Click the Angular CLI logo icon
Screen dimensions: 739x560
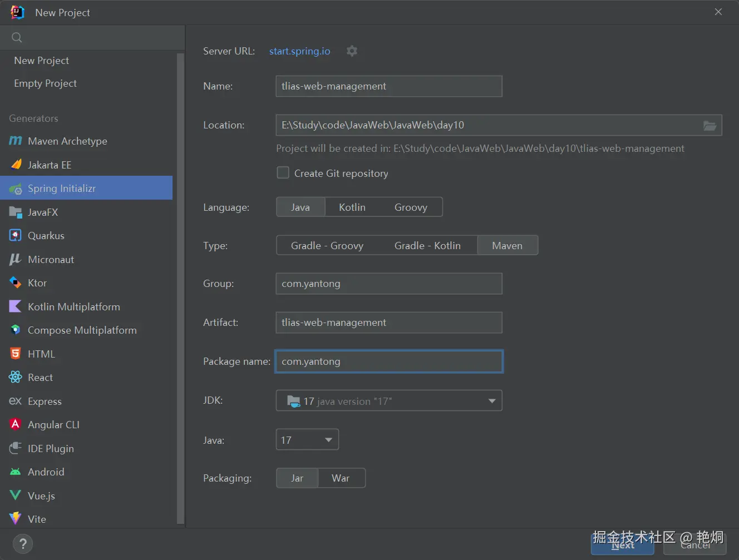pos(16,424)
